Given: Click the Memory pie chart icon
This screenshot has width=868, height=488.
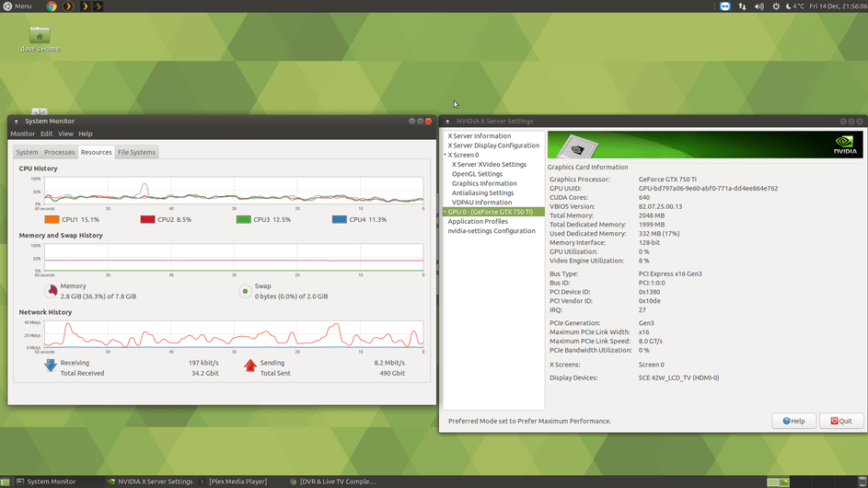Looking at the screenshot, I should (x=52, y=291).
